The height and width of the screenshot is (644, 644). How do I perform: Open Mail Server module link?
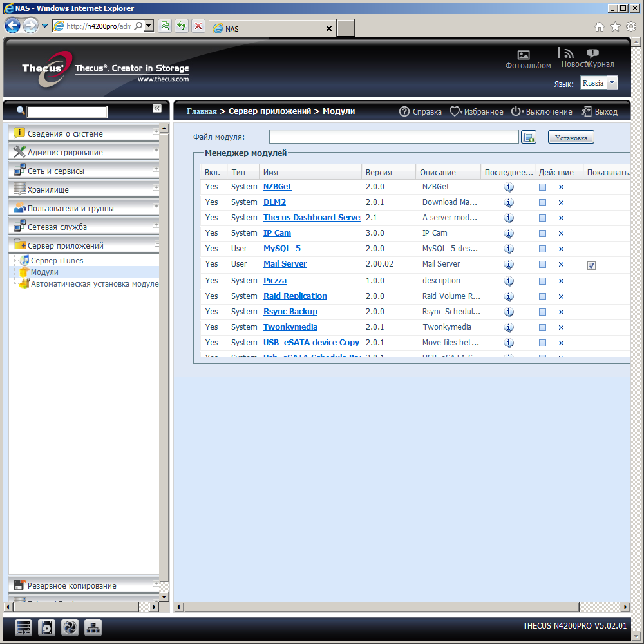pyautogui.click(x=285, y=263)
